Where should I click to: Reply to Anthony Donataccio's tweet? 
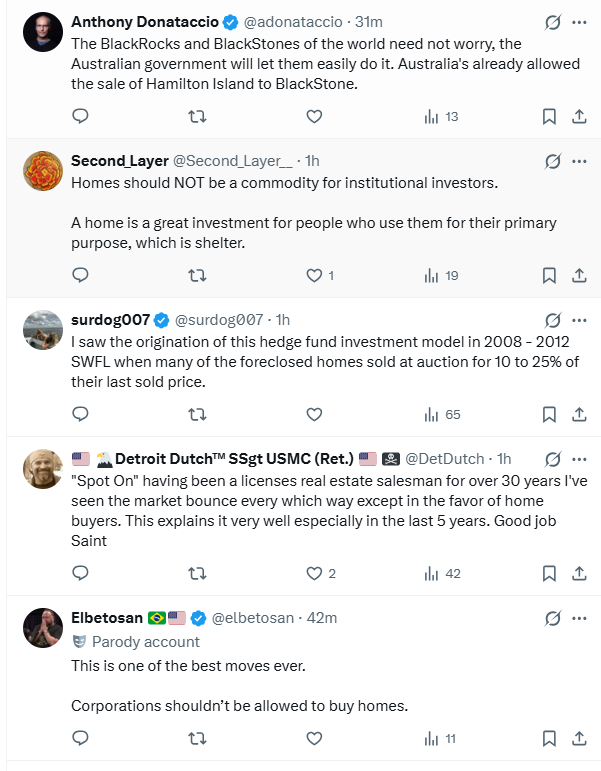81,116
